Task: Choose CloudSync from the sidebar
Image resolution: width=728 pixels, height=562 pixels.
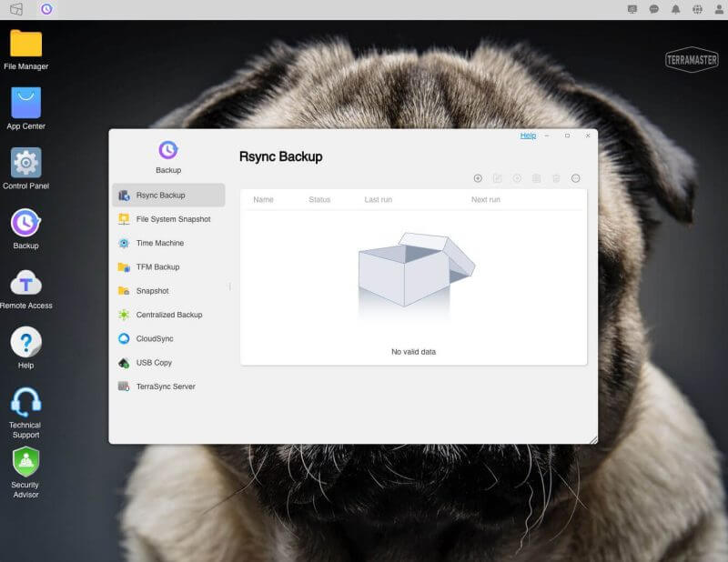Action: point(168,339)
